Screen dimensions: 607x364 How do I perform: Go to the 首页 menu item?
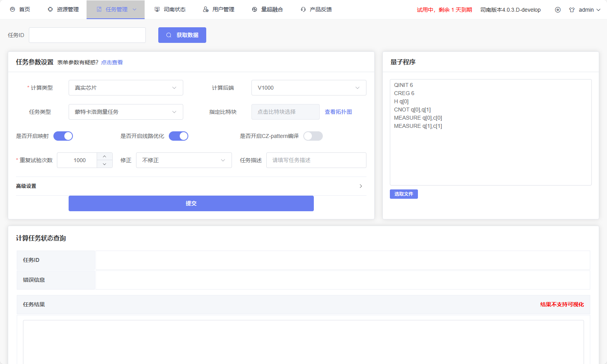tap(24, 9)
